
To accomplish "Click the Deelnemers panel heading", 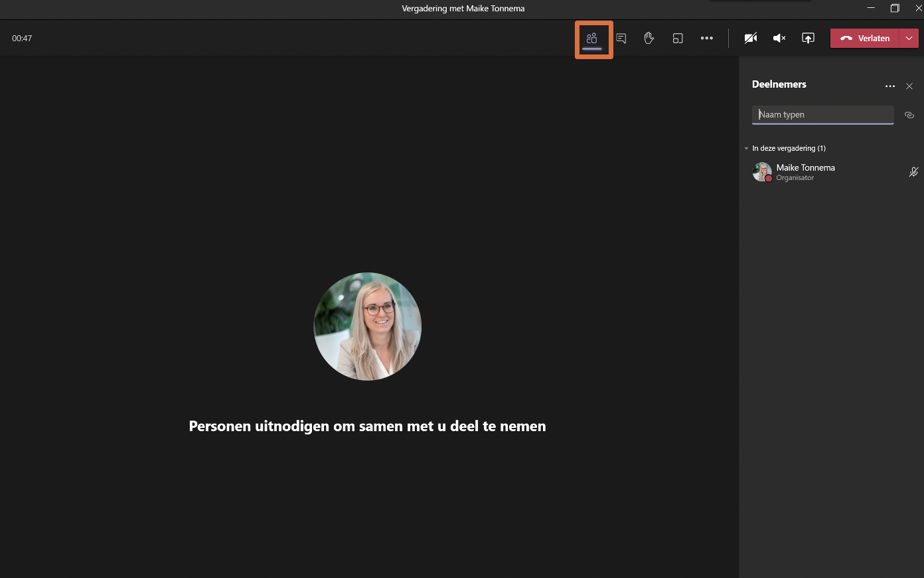I will pyautogui.click(x=779, y=84).
